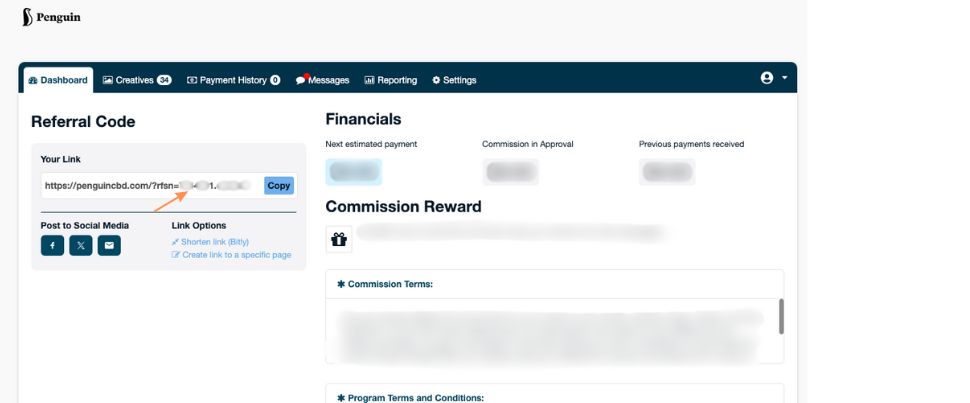Click the Messages speech bubble icon
The height and width of the screenshot is (403, 970).
(301, 80)
